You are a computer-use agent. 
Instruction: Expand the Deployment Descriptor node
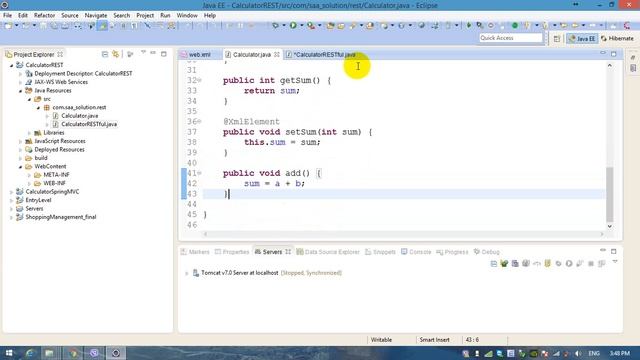click(20, 74)
